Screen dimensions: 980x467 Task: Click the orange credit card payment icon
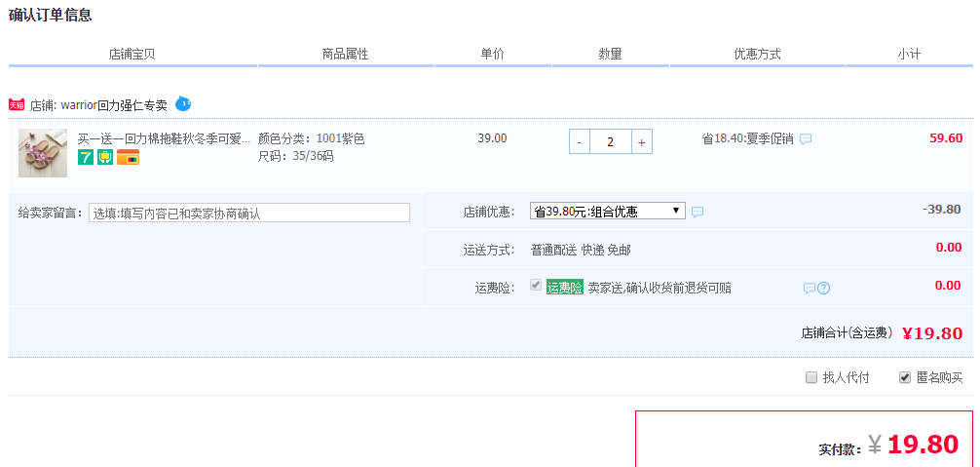point(129,157)
